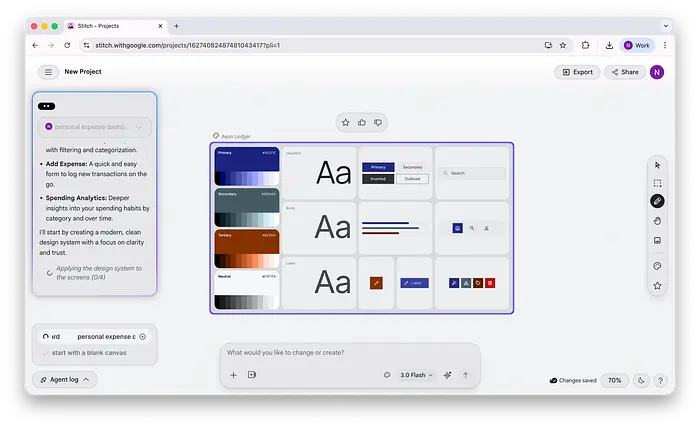700x428 pixels.
Task: Activate the hand pan tool
Action: coord(657,221)
